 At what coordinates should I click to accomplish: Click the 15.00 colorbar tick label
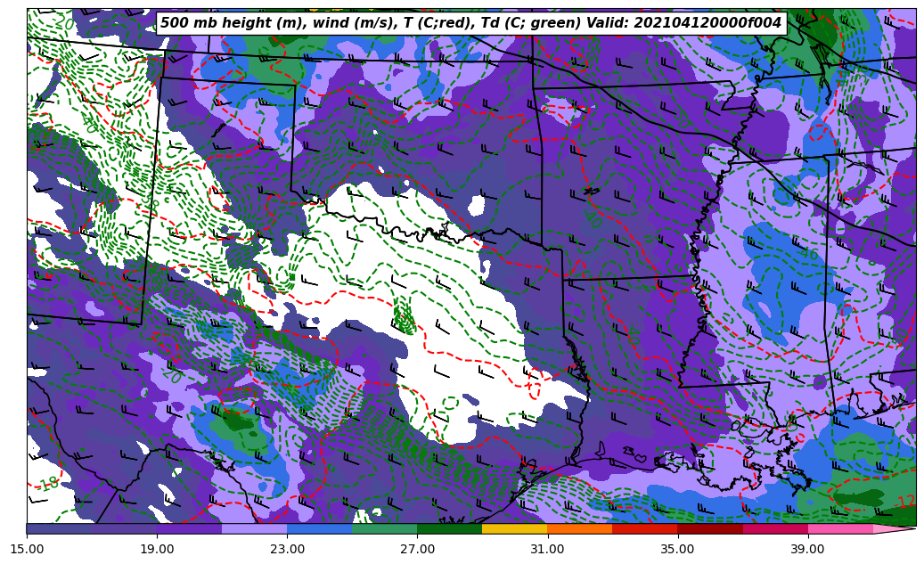(x=27, y=550)
